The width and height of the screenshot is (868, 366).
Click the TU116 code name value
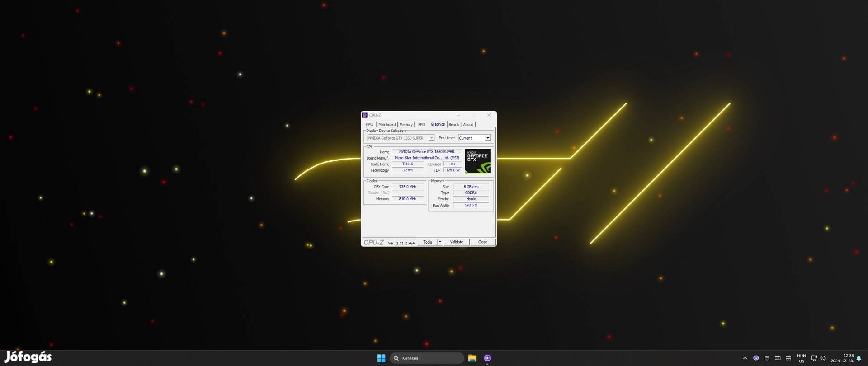[x=408, y=164]
